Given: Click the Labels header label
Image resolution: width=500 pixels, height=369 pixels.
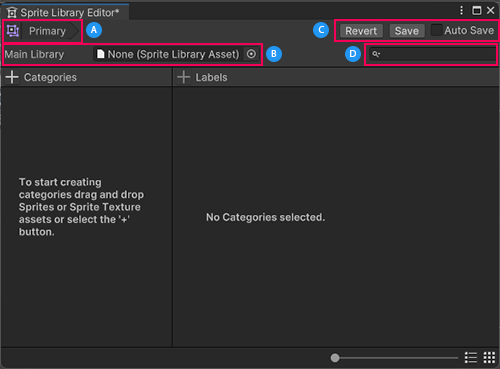Looking at the screenshot, I should 211,77.
